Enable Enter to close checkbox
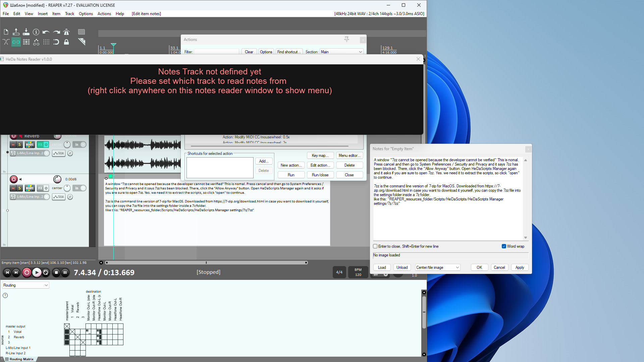The image size is (644, 362). click(x=375, y=246)
